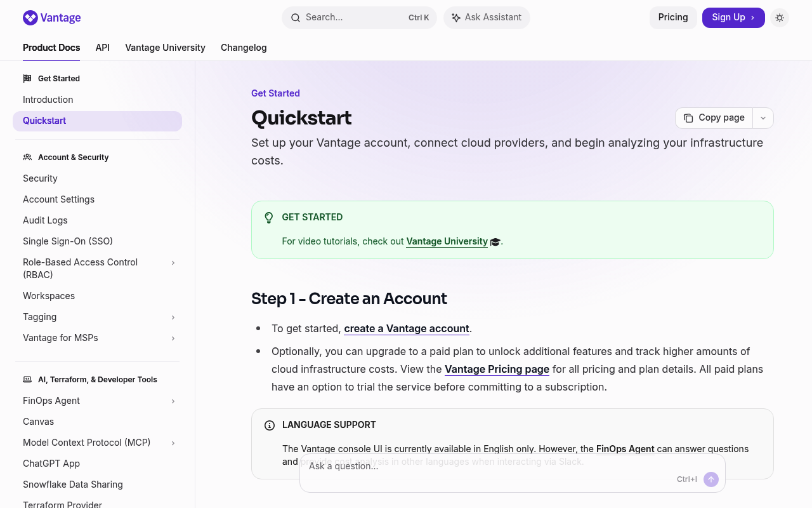Click the lightbulb icon in Get Started callout

click(x=269, y=218)
